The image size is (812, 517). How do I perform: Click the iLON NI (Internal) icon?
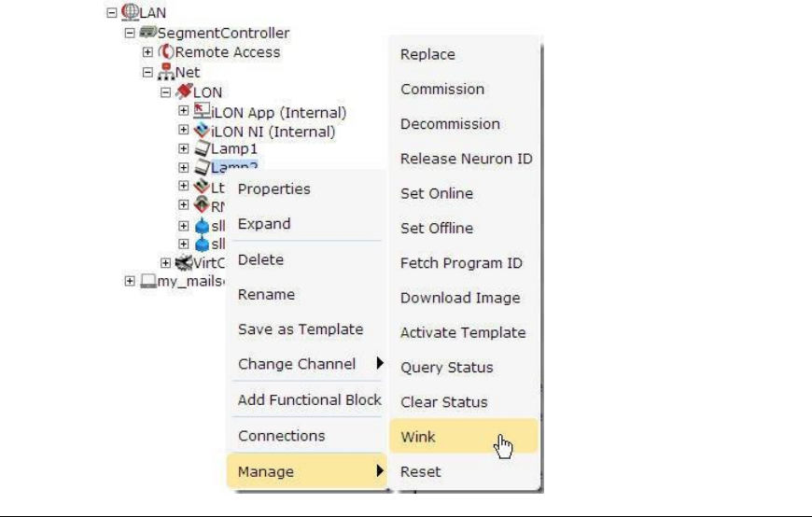point(202,131)
